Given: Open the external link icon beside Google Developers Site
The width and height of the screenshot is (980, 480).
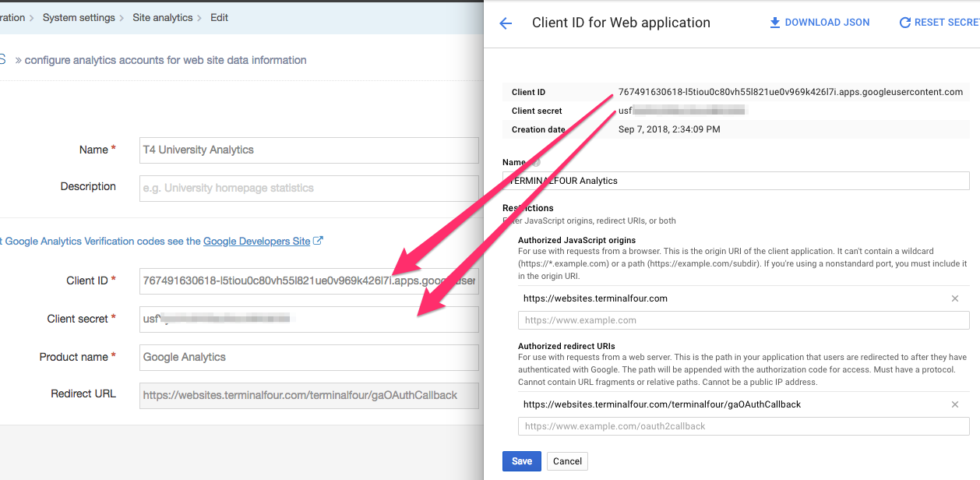Looking at the screenshot, I should tap(318, 242).
